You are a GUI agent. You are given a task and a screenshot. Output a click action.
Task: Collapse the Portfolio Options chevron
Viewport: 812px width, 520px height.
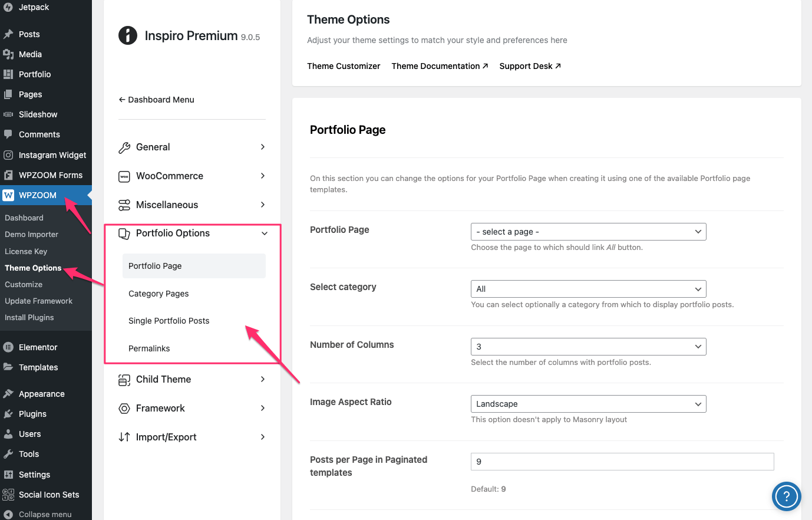265,233
